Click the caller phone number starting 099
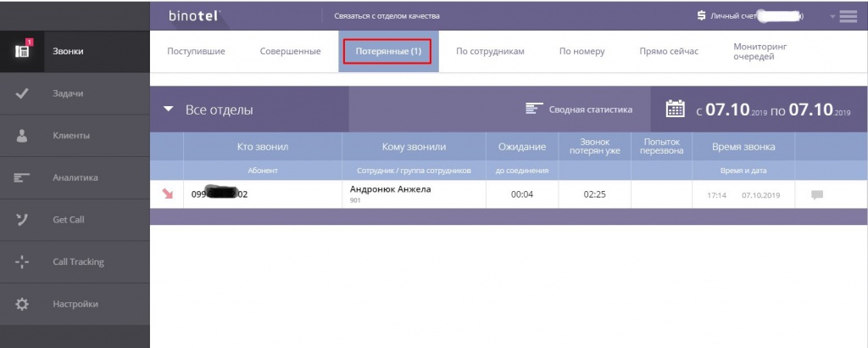The height and width of the screenshot is (348, 868). [220, 194]
